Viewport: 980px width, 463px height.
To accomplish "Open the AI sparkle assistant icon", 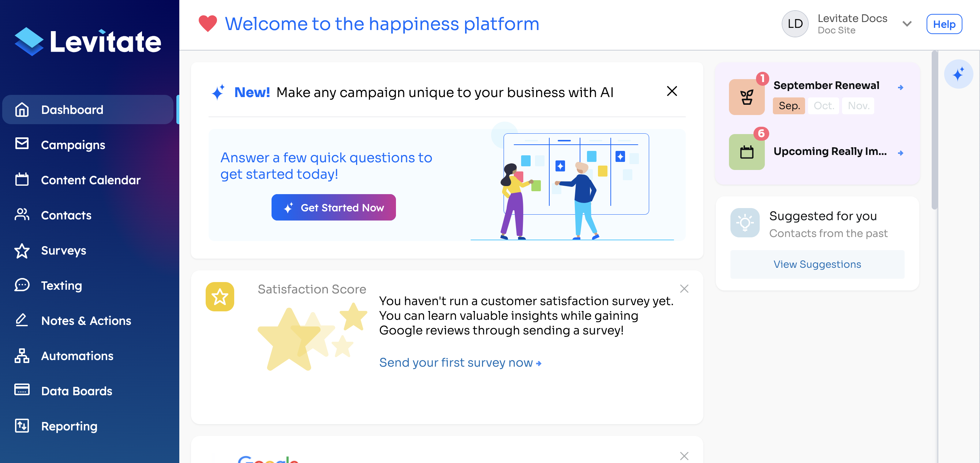I will 958,74.
